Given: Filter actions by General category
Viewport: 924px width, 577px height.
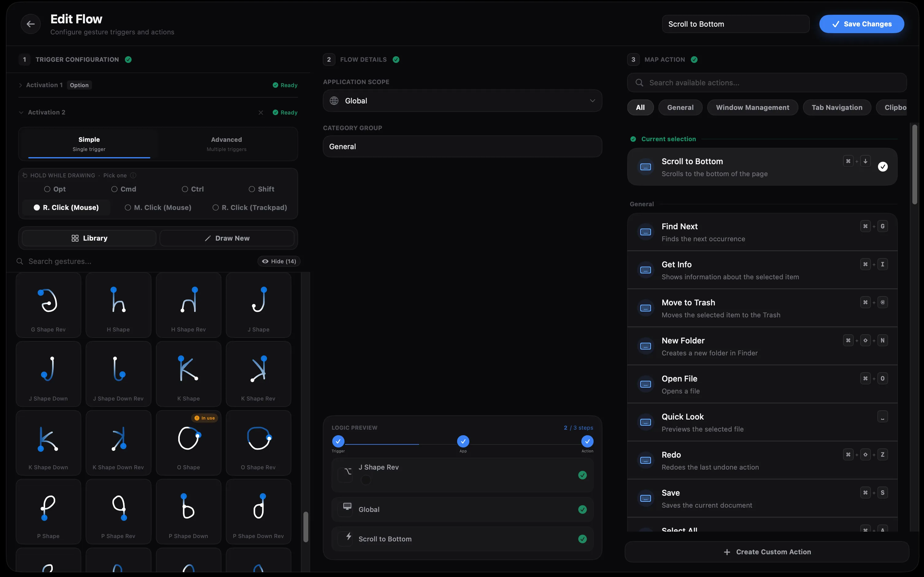Looking at the screenshot, I should coord(680,108).
